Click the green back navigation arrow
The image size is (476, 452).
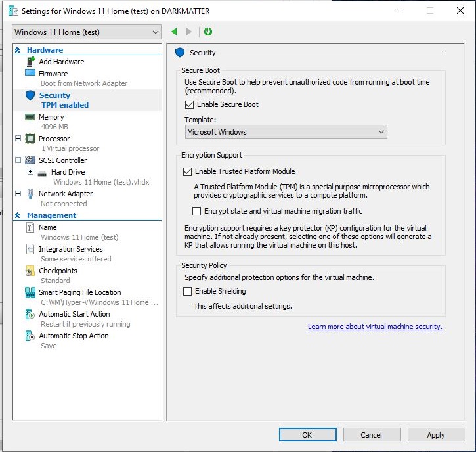[x=174, y=32]
